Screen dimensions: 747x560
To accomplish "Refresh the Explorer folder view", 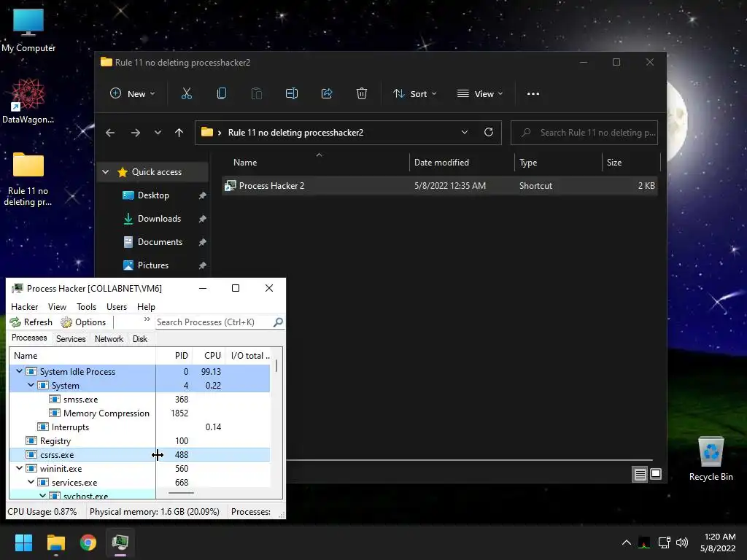I will [x=488, y=132].
